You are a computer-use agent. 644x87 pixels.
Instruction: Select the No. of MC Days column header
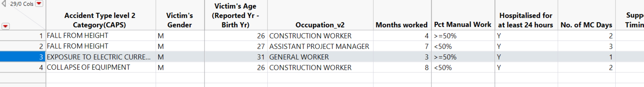click(x=586, y=25)
